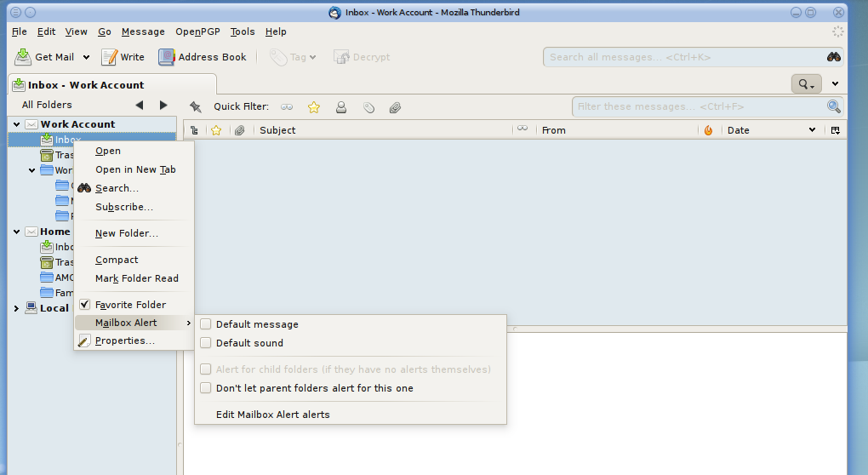Collapse the Home account tree
868x475 pixels.
coord(17,232)
